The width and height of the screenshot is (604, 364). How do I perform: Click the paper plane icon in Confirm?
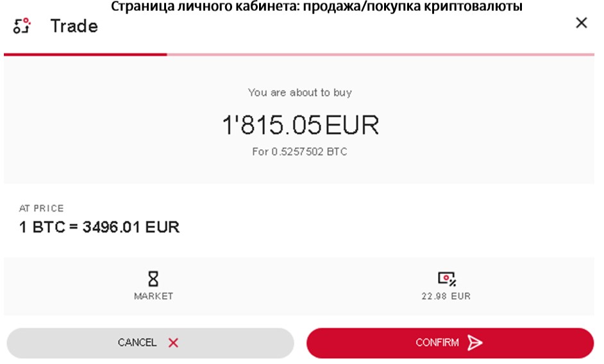click(474, 342)
